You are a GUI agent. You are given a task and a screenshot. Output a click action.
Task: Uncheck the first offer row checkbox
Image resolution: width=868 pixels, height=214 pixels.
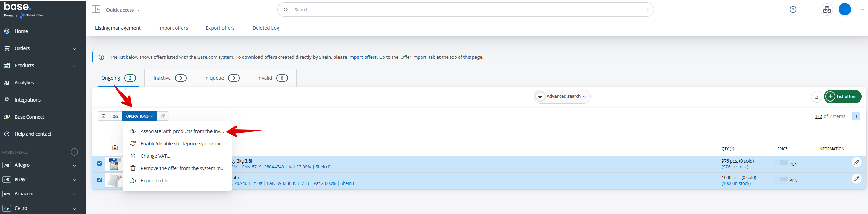(x=100, y=164)
